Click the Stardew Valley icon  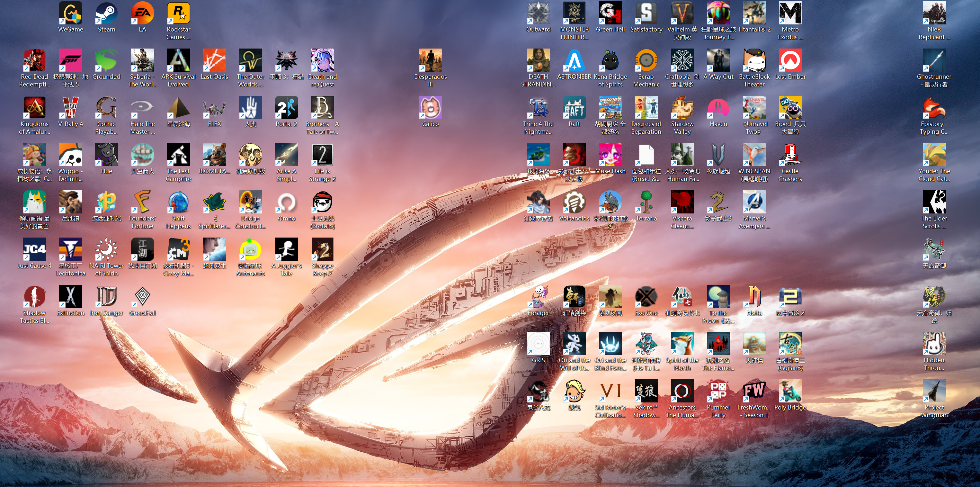682,108
